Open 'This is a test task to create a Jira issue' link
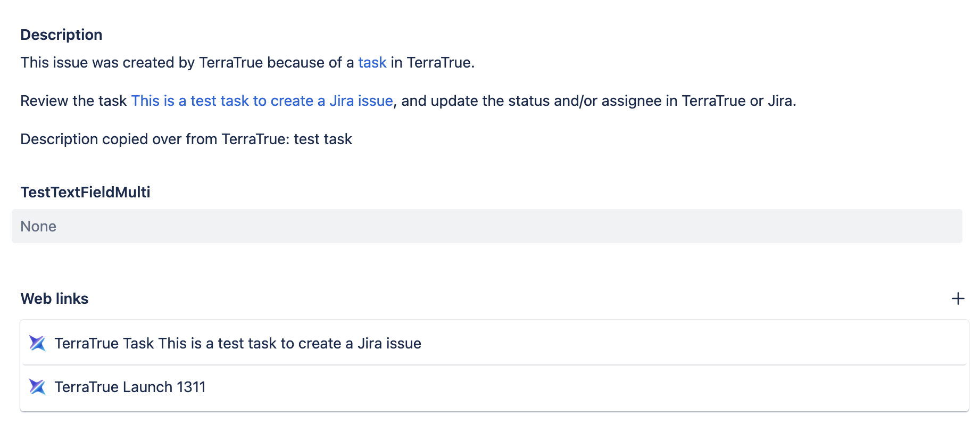The image size is (980, 432). [262, 101]
